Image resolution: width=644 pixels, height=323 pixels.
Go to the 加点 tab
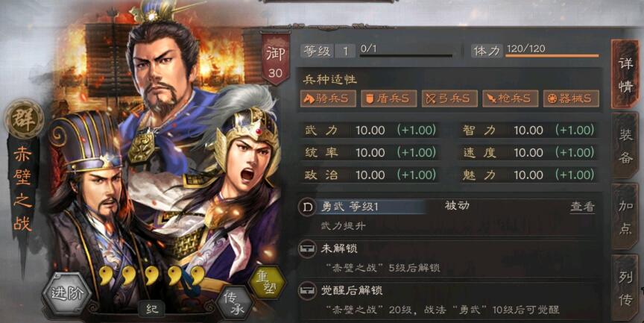tap(625, 217)
